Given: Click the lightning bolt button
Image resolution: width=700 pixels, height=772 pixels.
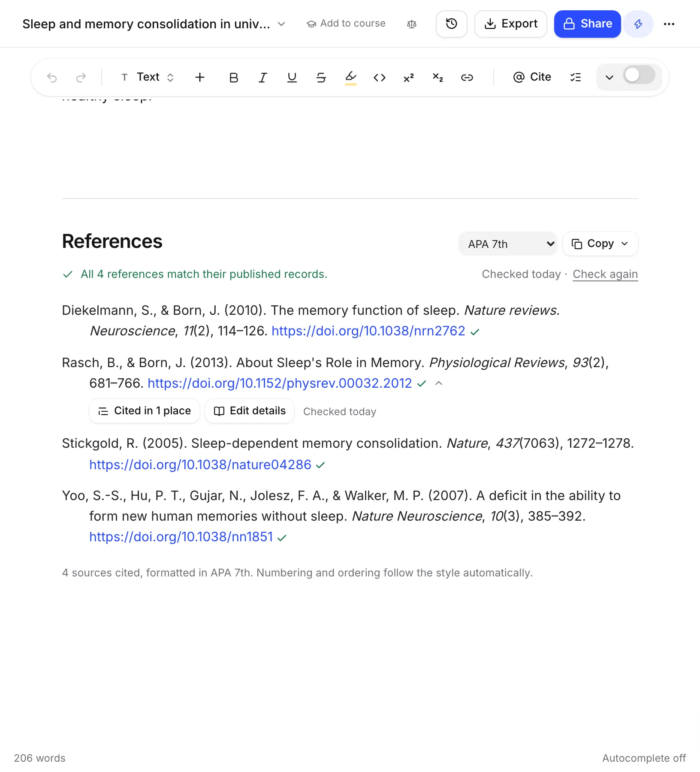Looking at the screenshot, I should click(638, 24).
